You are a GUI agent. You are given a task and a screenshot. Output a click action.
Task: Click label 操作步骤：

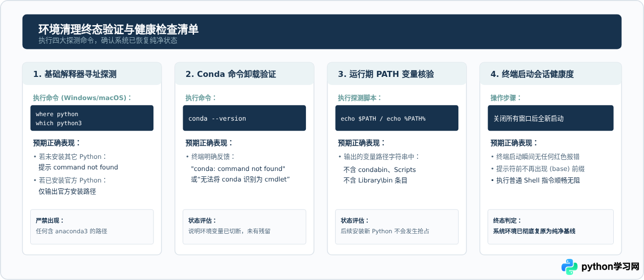(507, 98)
